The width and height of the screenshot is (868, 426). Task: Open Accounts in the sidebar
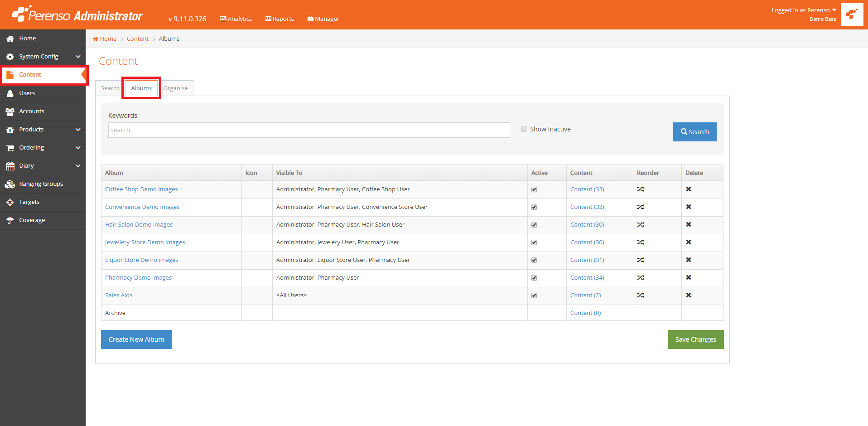coord(43,111)
